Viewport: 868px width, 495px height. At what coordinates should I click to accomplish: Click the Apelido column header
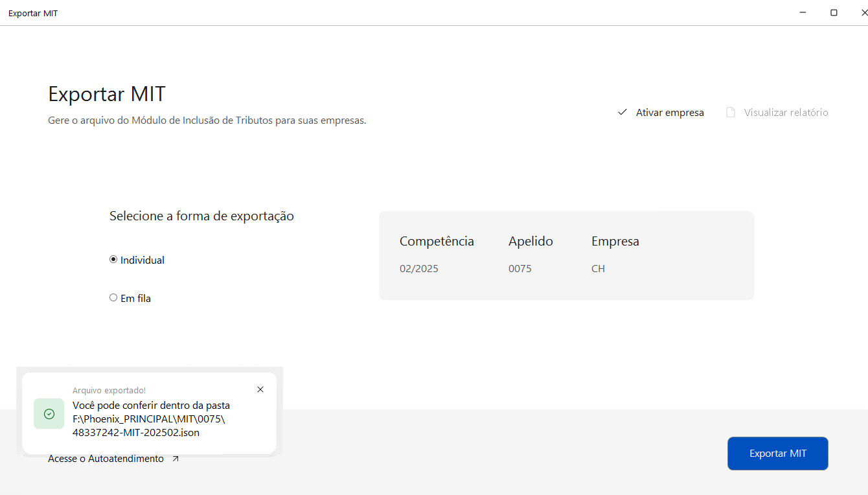click(x=531, y=242)
